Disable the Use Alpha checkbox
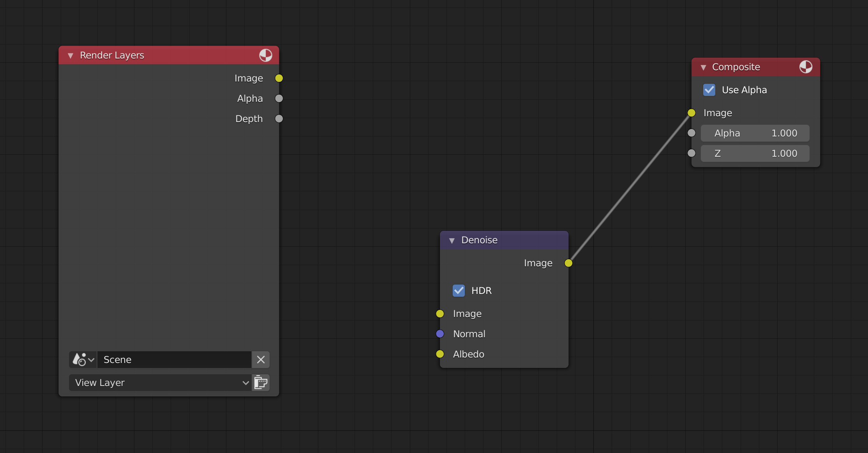This screenshot has width=868, height=453. point(709,90)
